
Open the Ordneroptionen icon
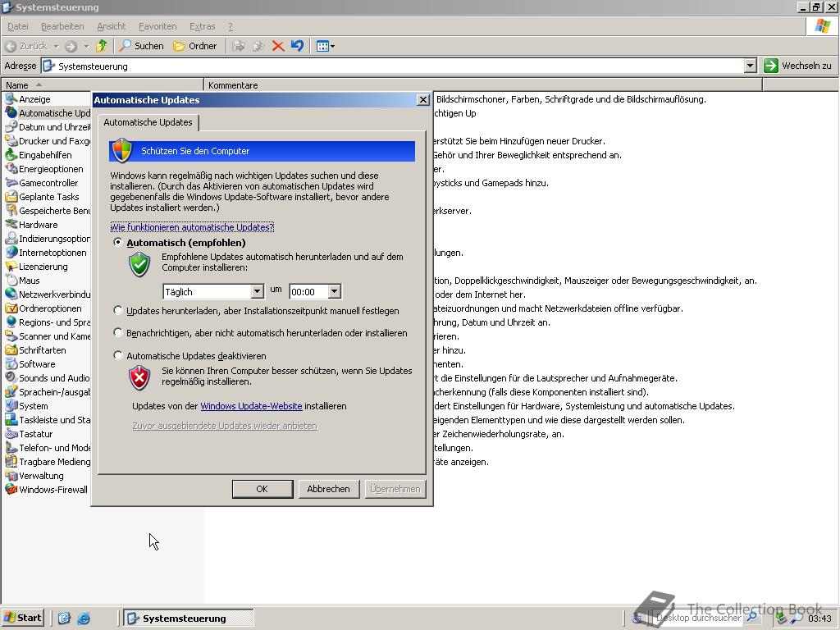pos(11,308)
